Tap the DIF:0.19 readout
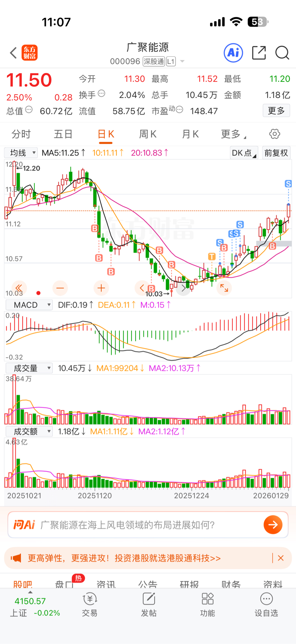 [76, 305]
